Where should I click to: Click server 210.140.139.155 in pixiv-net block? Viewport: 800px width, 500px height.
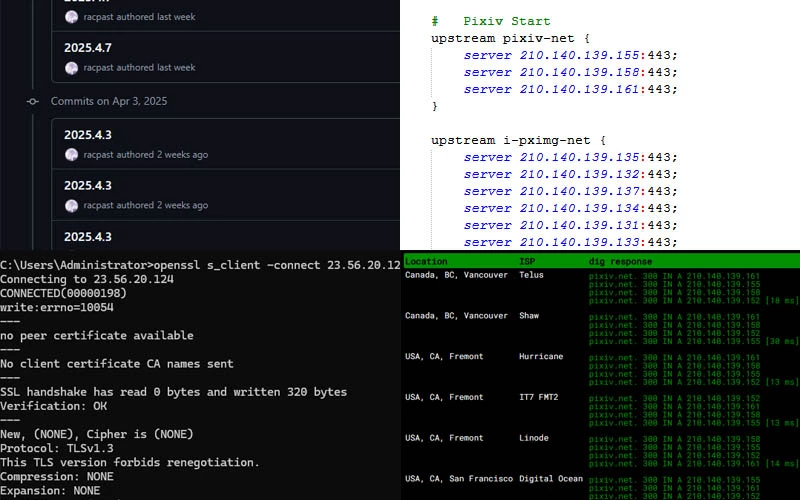(570, 55)
